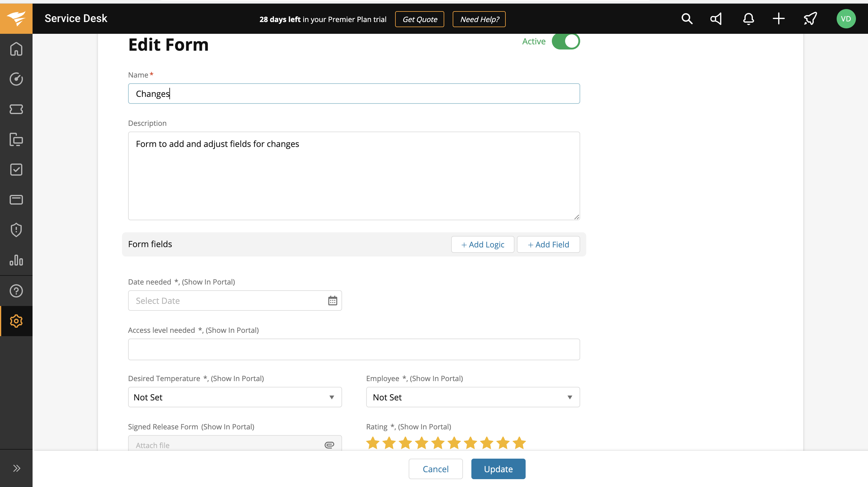This screenshot has height=487, width=868.
Task: Click the announcements megaphone icon
Action: [x=716, y=19]
